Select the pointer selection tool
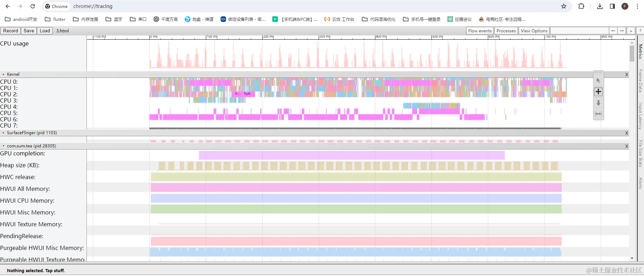This screenshot has height=276, width=644. point(598,81)
